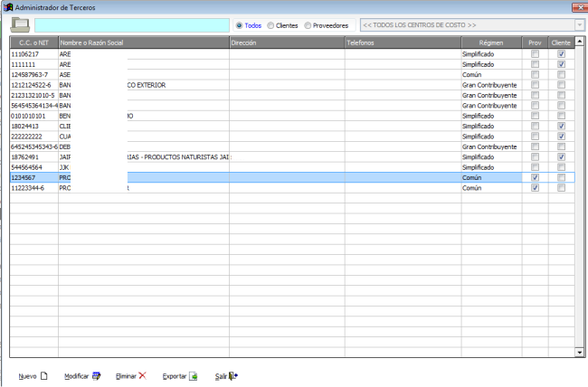588x387 pixels.
Task: Click the Nuevo document icon
Action: pyautogui.click(x=44, y=375)
